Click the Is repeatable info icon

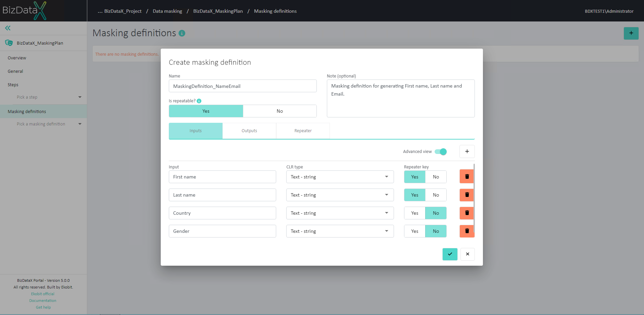[199, 101]
